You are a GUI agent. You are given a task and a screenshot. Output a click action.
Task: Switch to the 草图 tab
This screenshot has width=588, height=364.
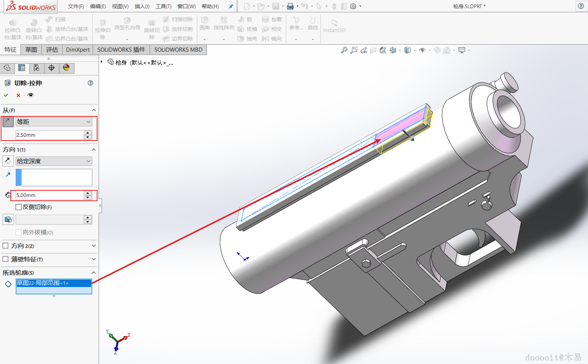pyautogui.click(x=31, y=49)
